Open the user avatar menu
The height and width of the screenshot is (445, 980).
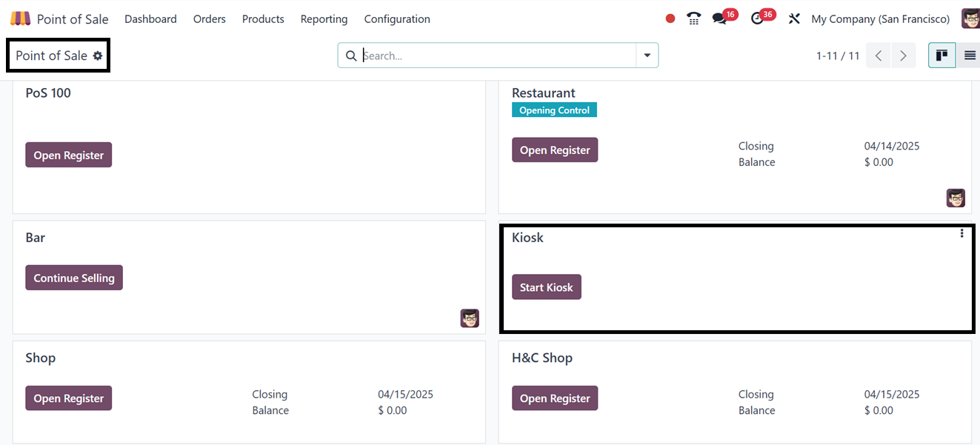(x=970, y=19)
